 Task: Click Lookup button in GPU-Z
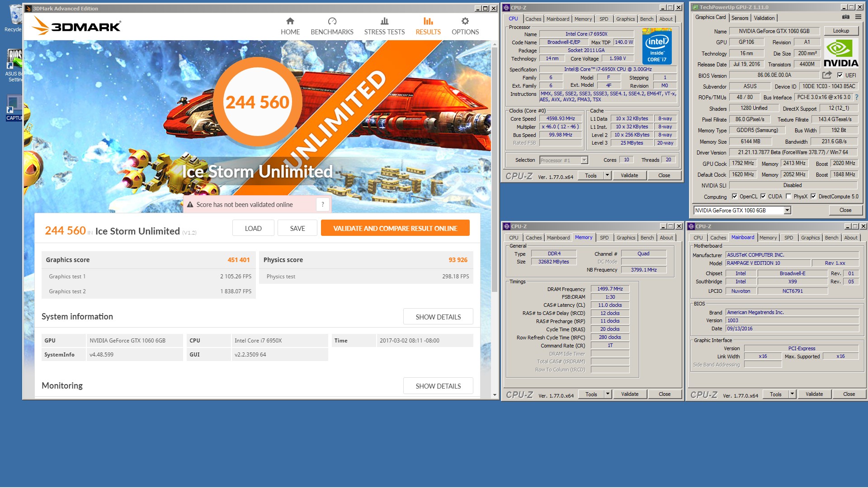[x=841, y=31]
